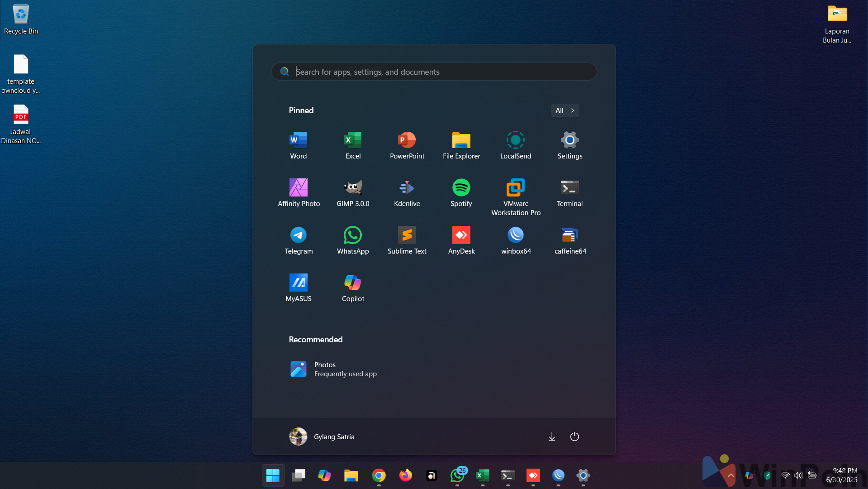The height and width of the screenshot is (489, 868).
Task: Select Recycle Bin on desktop
Action: tap(21, 19)
